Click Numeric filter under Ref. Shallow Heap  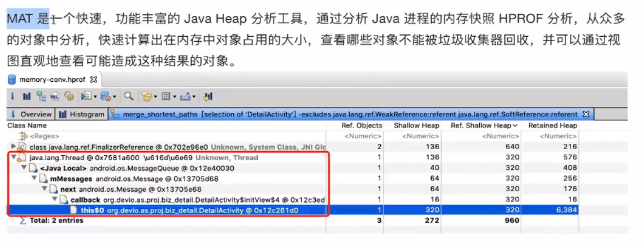(x=501, y=136)
